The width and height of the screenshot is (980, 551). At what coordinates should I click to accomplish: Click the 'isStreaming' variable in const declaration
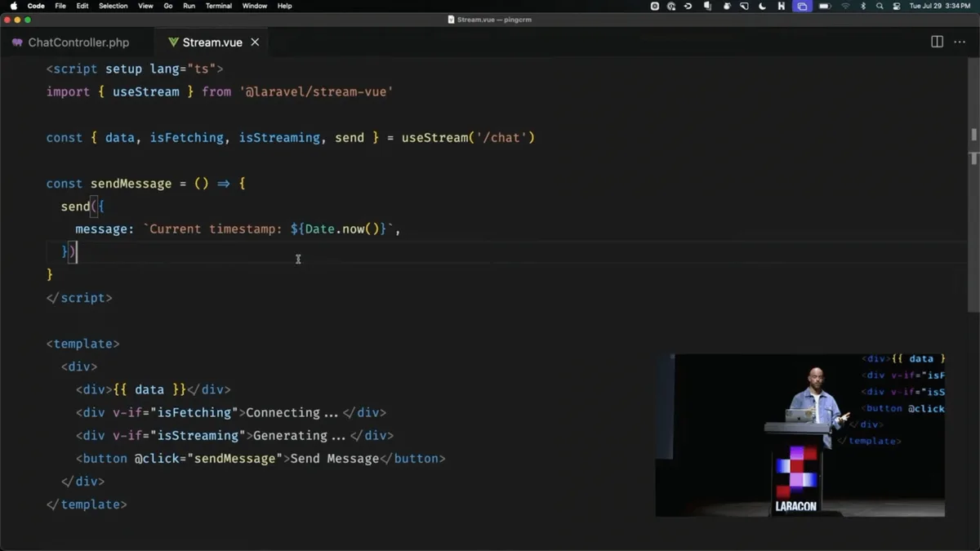[x=279, y=137]
